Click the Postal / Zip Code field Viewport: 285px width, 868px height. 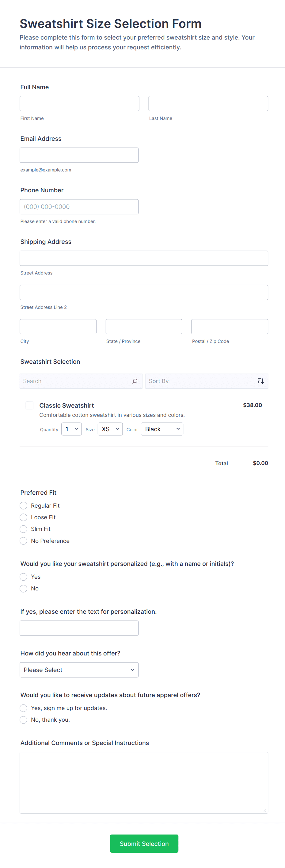tap(230, 327)
